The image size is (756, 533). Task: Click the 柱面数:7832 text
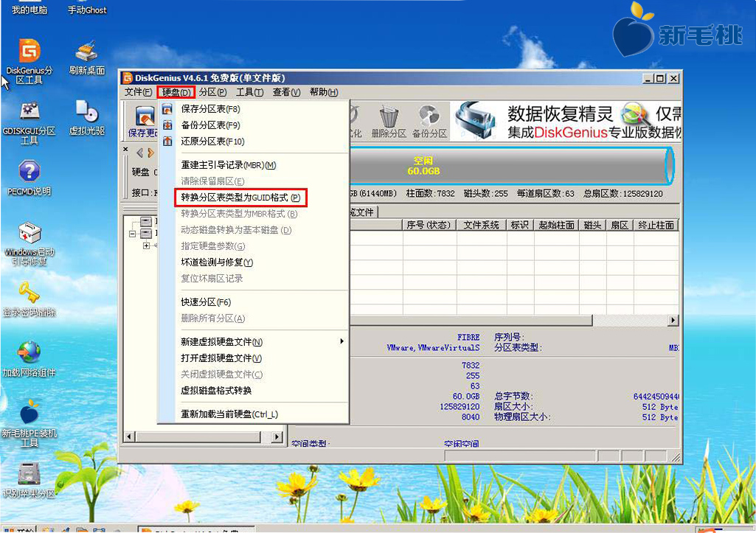[430, 194]
